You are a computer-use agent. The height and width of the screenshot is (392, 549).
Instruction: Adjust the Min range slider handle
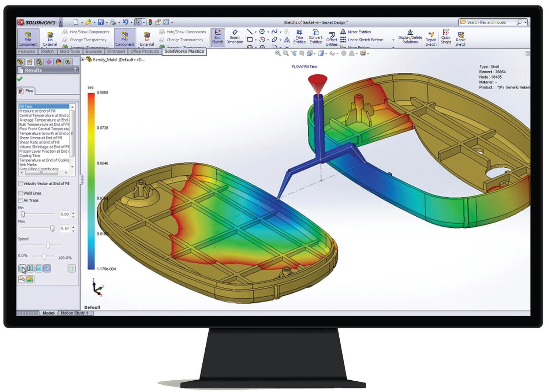(x=23, y=214)
